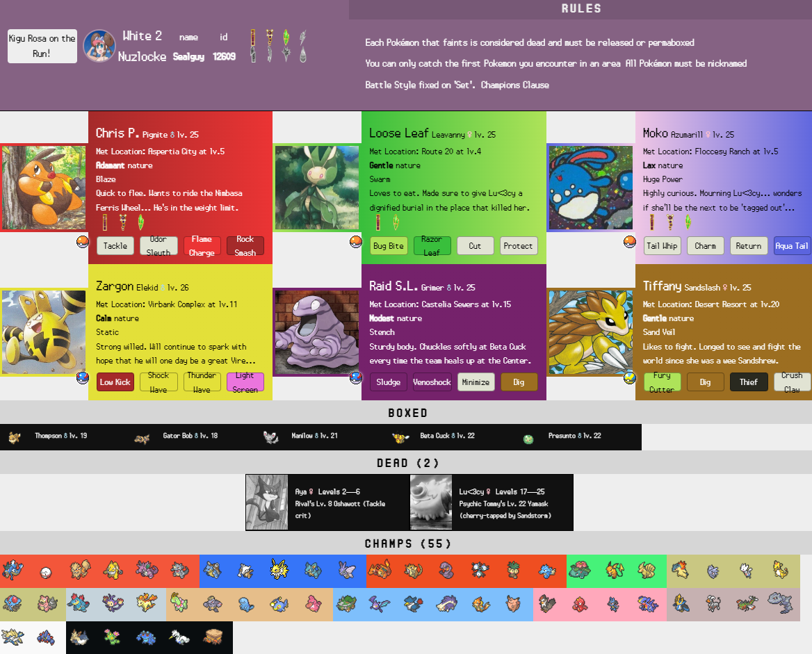This screenshot has height=654, width=812.
Task: Open the Grimer card artwork
Action: [317, 332]
